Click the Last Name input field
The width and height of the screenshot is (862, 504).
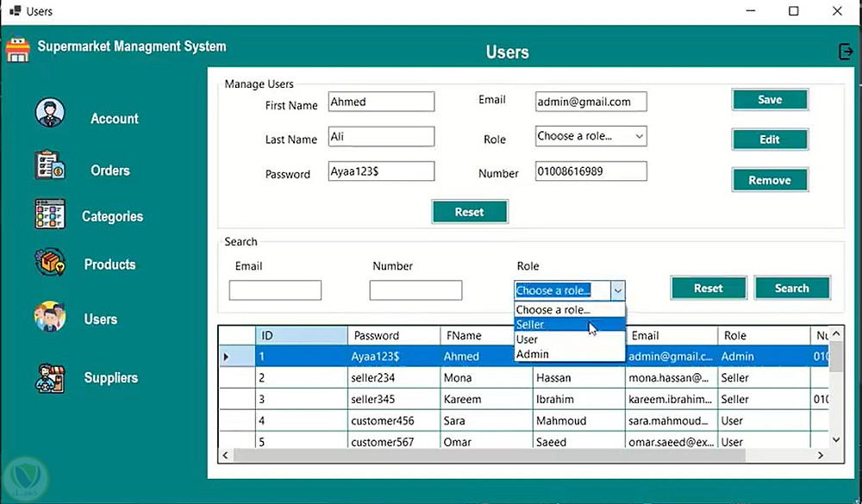coord(381,136)
